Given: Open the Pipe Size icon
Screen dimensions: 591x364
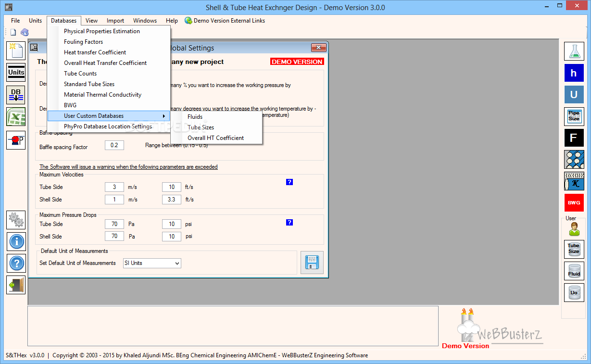Looking at the screenshot, I should (574, 116).
